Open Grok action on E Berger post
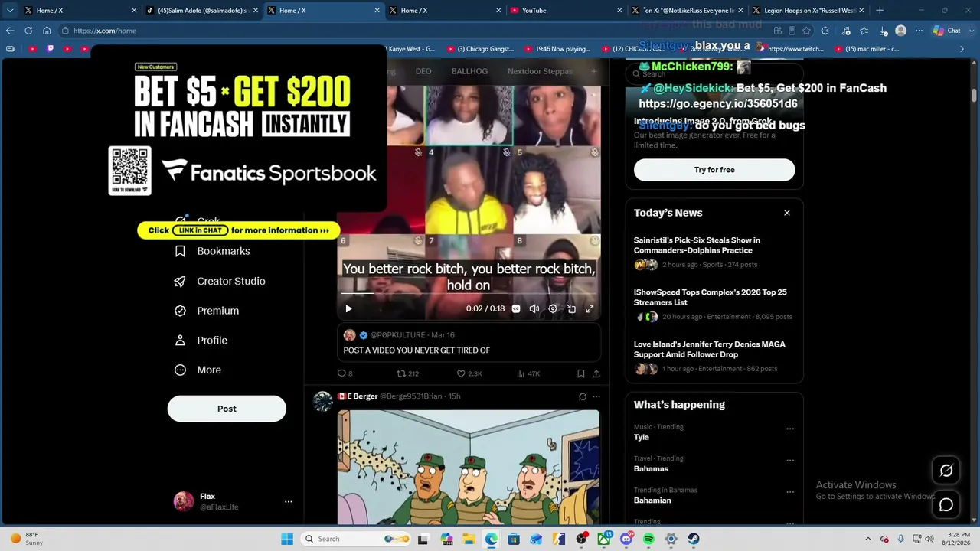Viewport: 980px width, 551px height. (583, 396)
